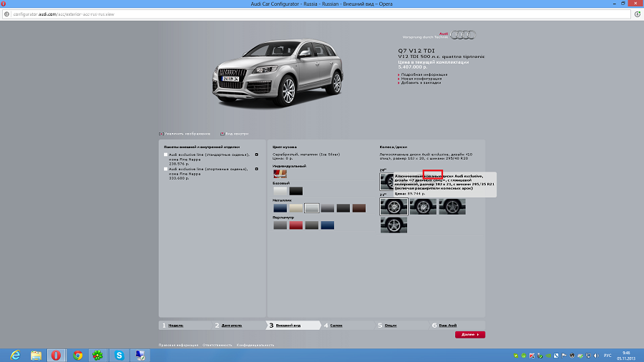Go to step 1 Модель

pos(176,326)
